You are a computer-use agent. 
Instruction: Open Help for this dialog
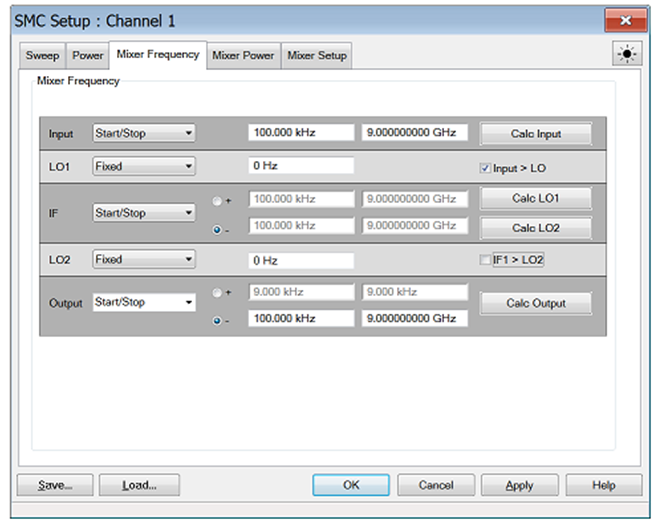pos(604,485)
